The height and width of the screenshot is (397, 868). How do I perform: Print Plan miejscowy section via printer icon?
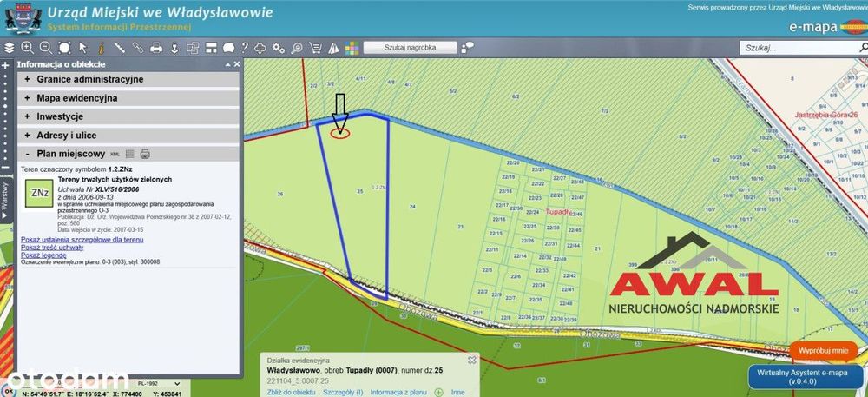(x=145, y=154)
